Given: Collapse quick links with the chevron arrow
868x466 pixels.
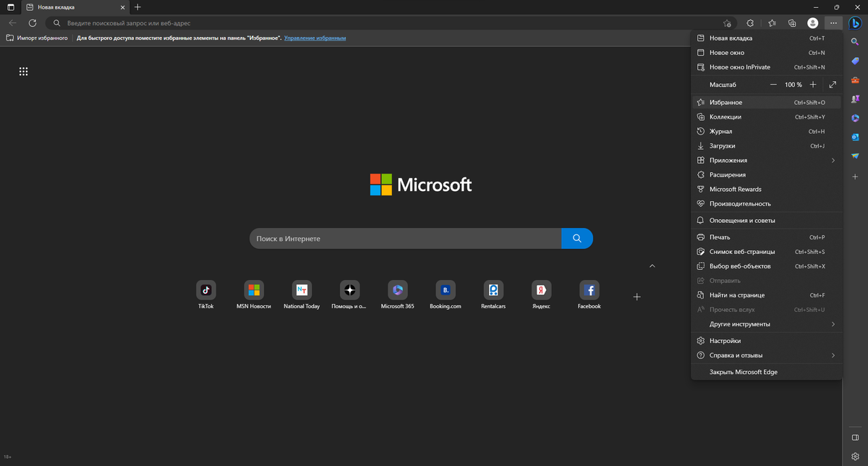Looking at the screenshot, I should pyautogui.click(x=652, y=266).
